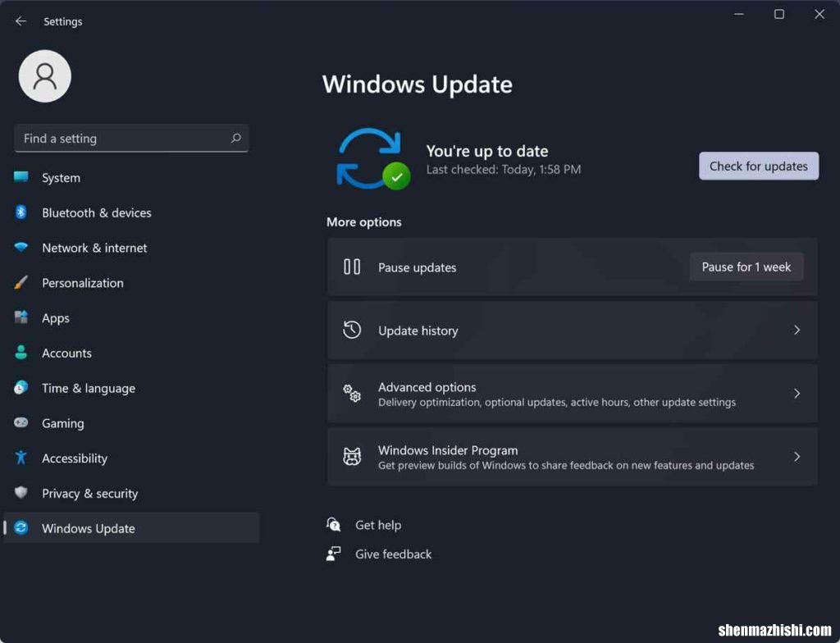The height and width of the screenshot is (643, 840).
Task: Click the Bluetooth icon in sidebar
Action: click(21, 212)
